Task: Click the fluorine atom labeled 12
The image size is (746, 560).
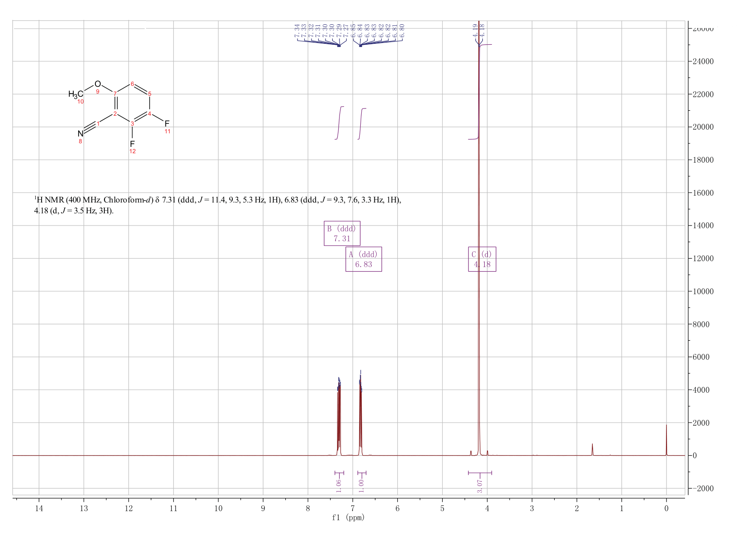Action: tap(132, 144)
